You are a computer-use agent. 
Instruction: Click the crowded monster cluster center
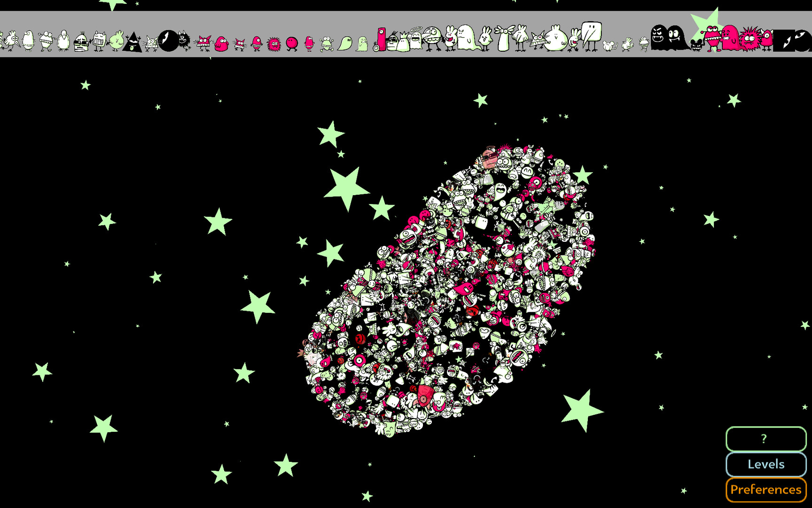point(449,289)
